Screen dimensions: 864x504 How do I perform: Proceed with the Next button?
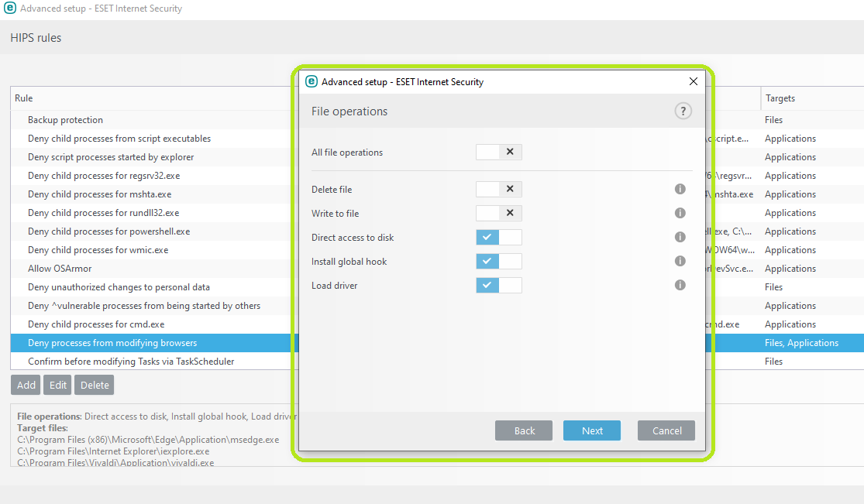click(592, 430)
